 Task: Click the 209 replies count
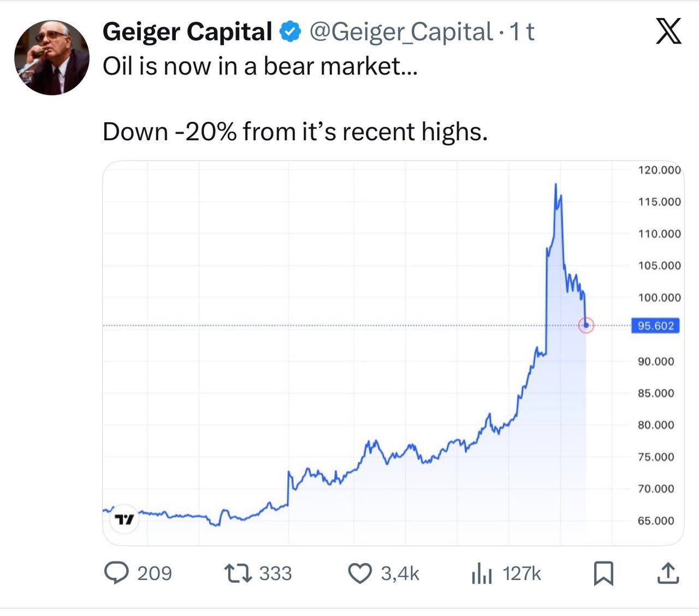155,573
